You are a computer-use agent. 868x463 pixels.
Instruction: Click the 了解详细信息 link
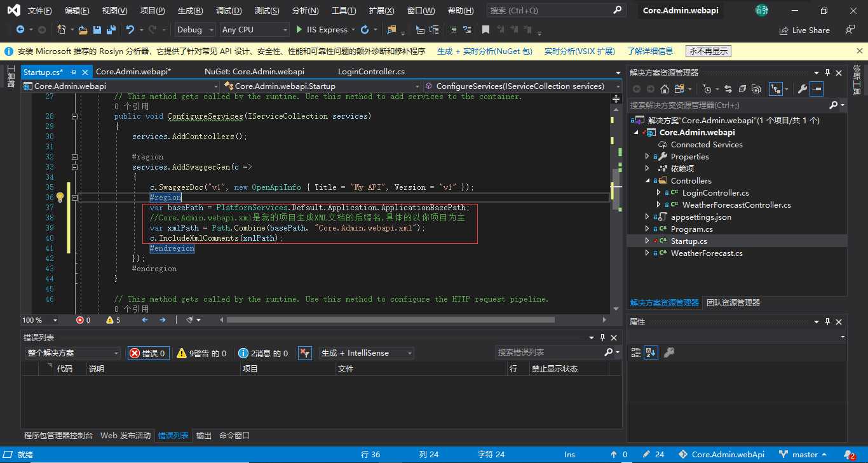[x=650, y=51]
